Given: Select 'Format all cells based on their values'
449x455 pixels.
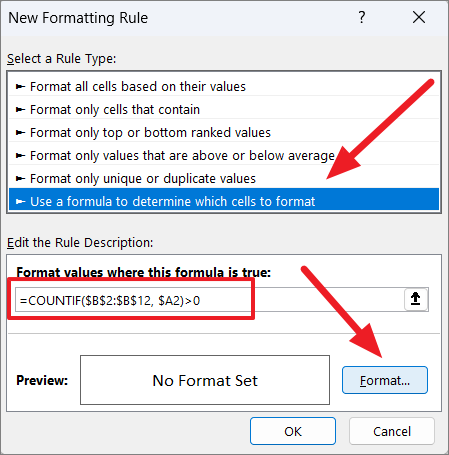Looking at the screenshot, I should pos(224,87).
